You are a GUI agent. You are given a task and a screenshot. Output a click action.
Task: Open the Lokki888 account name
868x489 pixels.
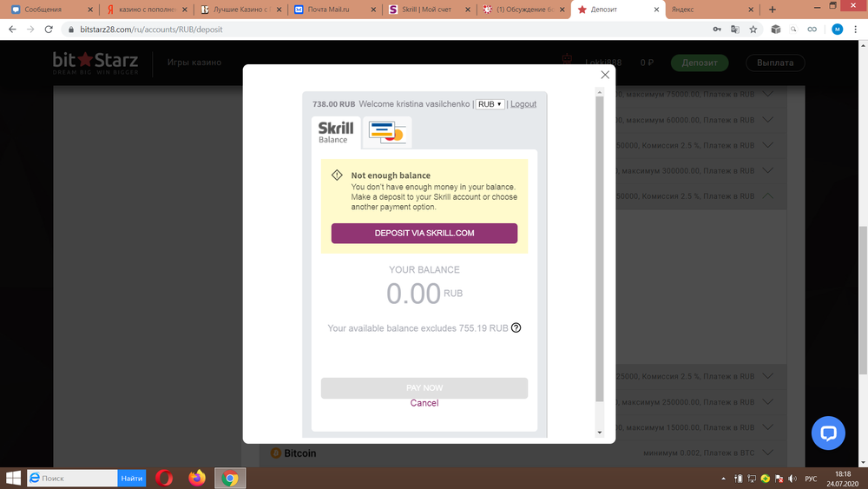pyautogui.click(x=603, y=63)
